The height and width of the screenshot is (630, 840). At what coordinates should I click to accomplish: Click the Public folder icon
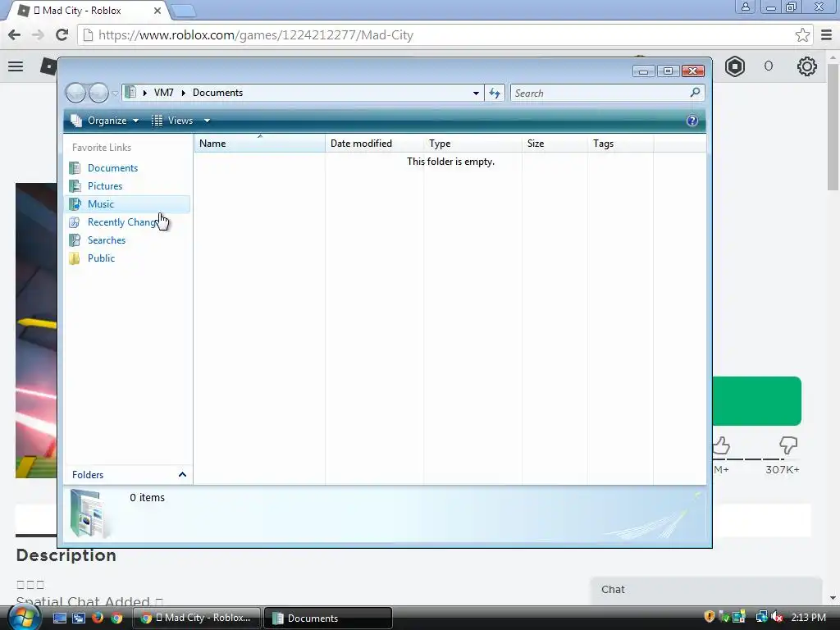[x=75, y=258]
